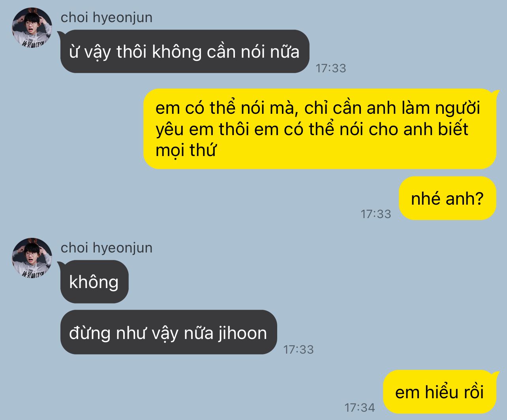
Task: Click the word 'không' in the first dark bubble
Action: [177, 52]
